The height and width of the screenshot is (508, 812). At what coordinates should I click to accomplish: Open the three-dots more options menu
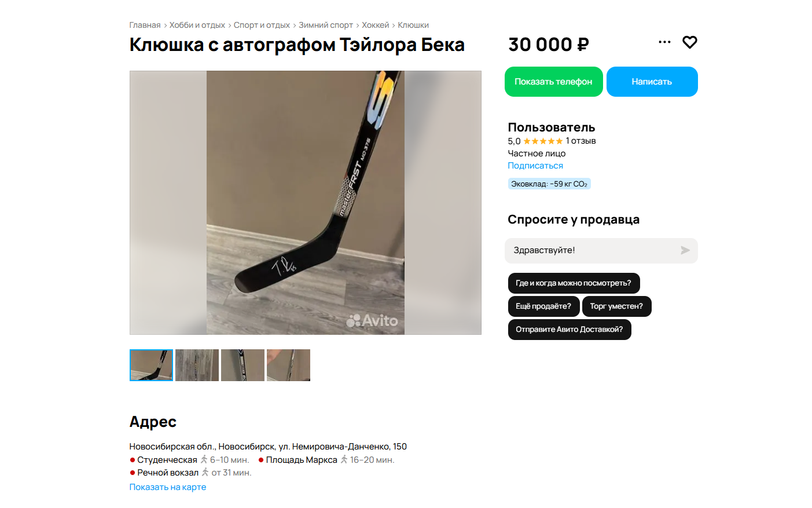tap(664, 42)
